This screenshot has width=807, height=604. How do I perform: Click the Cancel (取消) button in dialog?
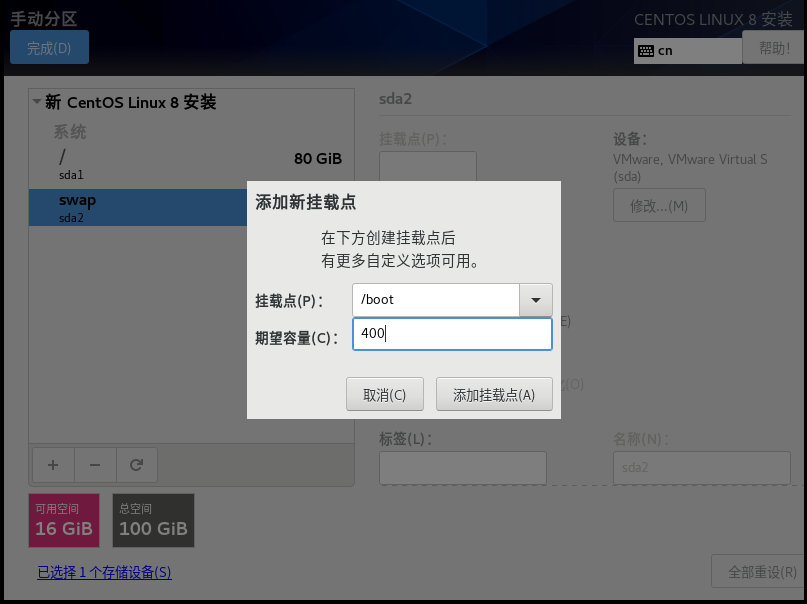(385, 395)
